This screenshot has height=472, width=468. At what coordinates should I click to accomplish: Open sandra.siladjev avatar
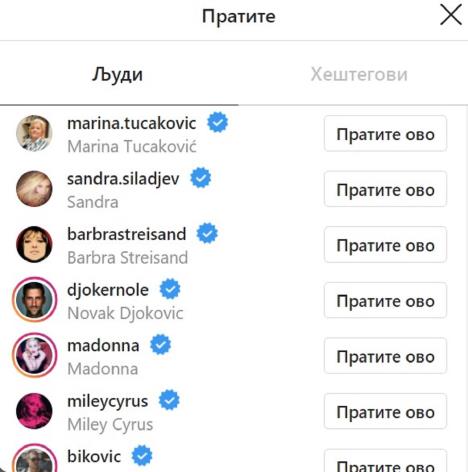tap(34, 189)
